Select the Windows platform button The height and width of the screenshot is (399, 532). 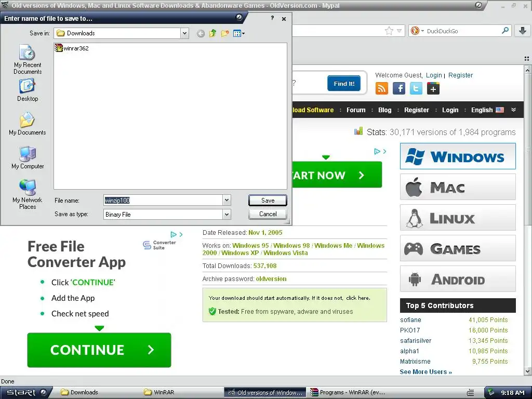click(x=458, y=156)
